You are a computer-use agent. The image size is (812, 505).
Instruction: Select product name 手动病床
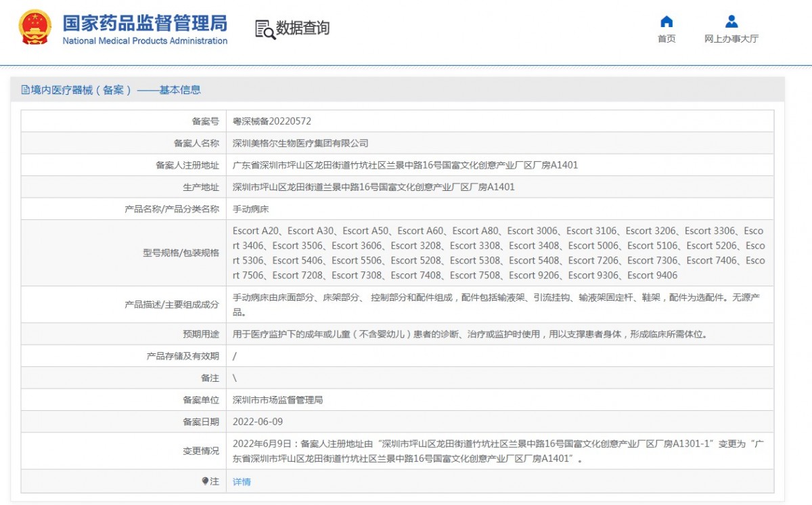(x=251, y=209)
